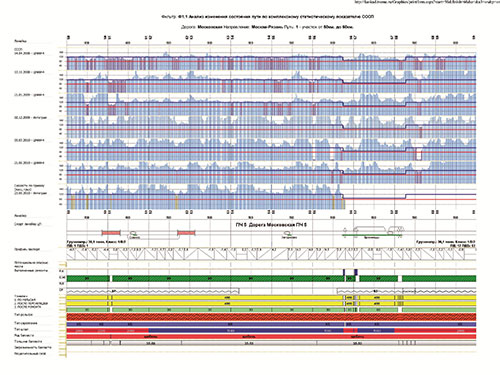Click the upper yellow tonnage bar

pyautogui.click(x=271, y=297)
